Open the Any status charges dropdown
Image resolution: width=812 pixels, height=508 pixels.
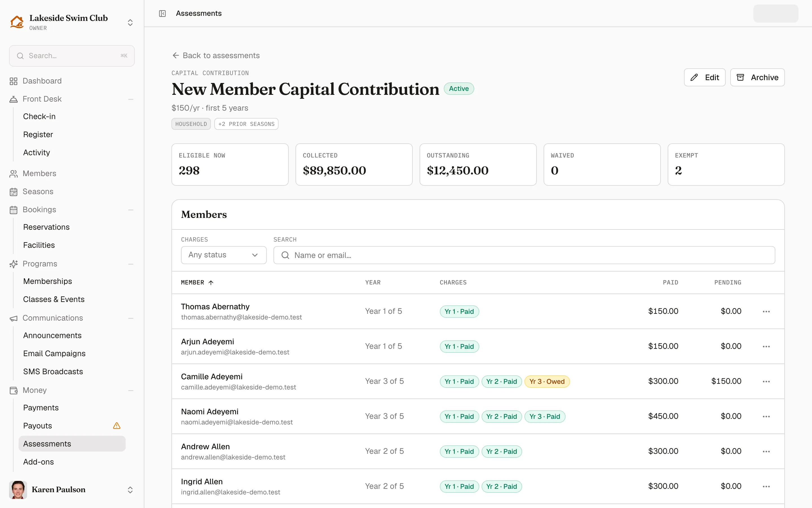click(224, 255)
